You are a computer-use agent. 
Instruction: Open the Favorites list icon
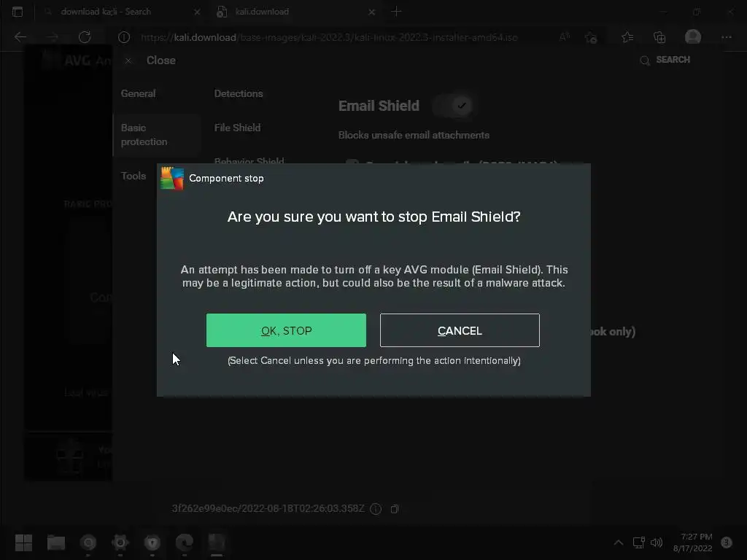627,37
